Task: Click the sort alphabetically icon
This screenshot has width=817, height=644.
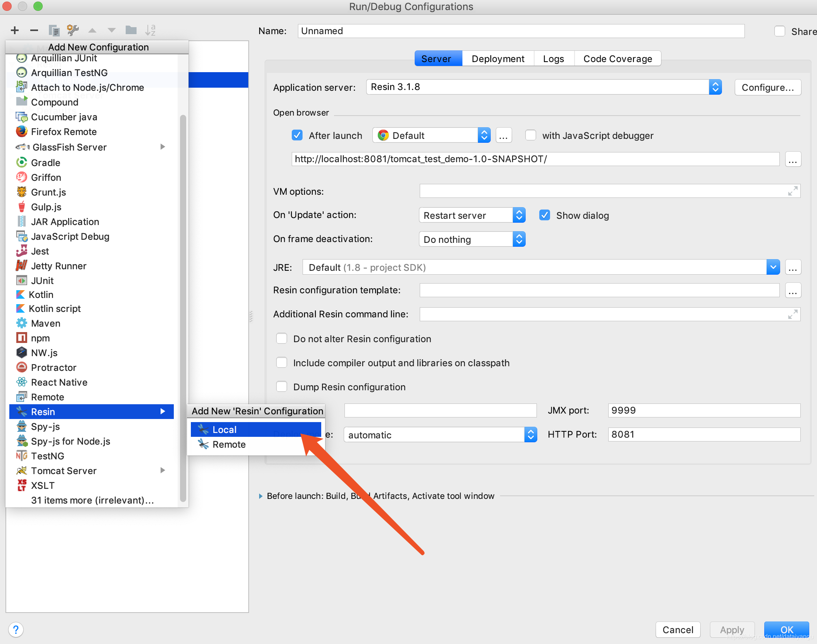Action: point(150,30)
